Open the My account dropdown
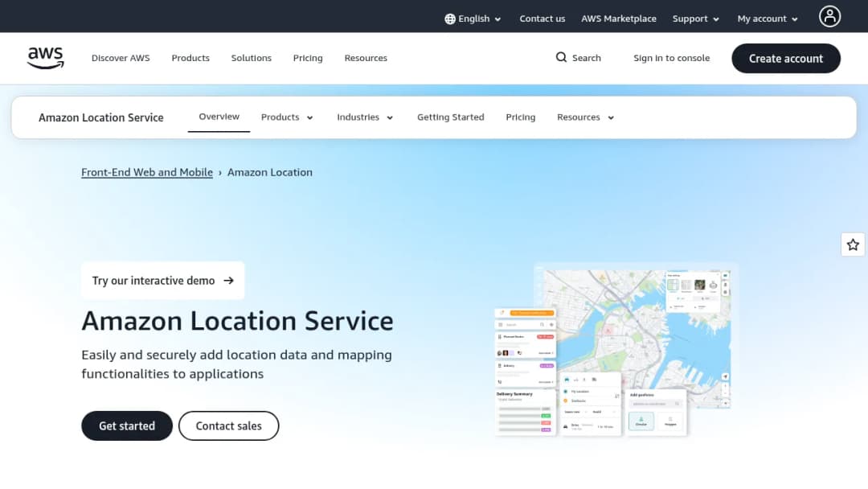The width and height of the screenshot is (868, 489). [768, 18]
